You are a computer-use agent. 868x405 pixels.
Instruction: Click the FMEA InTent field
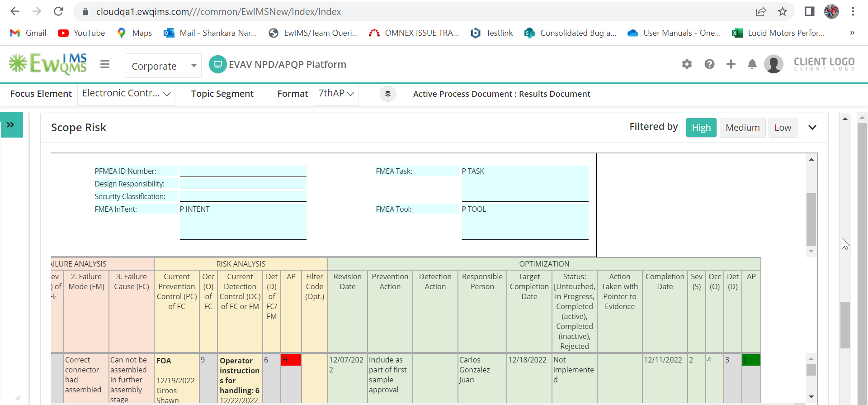pyautogui.click(x=243, y=221)
